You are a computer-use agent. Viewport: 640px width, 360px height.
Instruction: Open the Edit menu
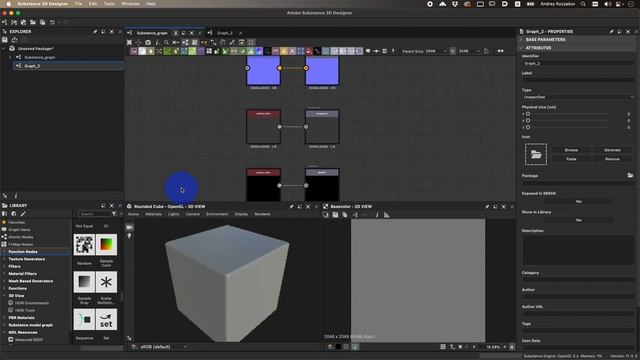[93, 4]
